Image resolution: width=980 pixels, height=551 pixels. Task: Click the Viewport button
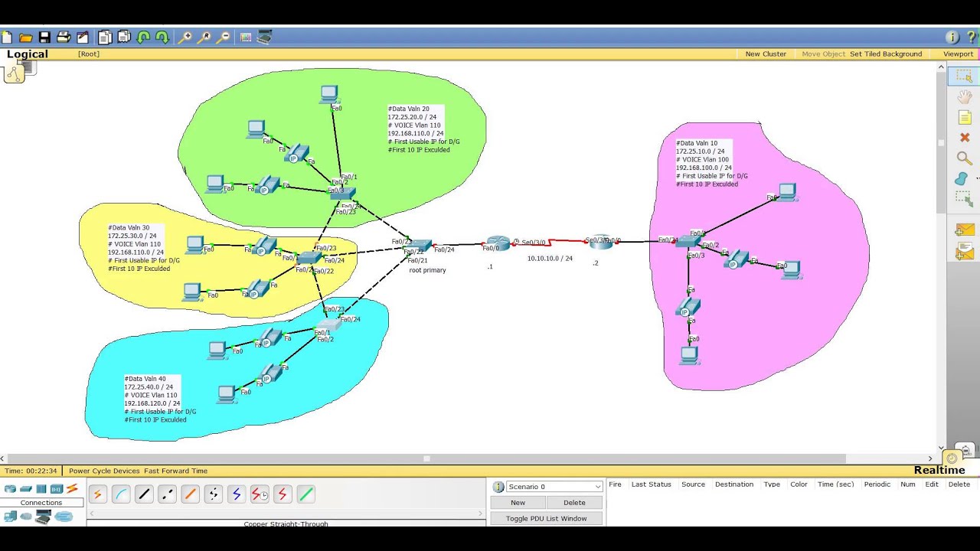959,54
